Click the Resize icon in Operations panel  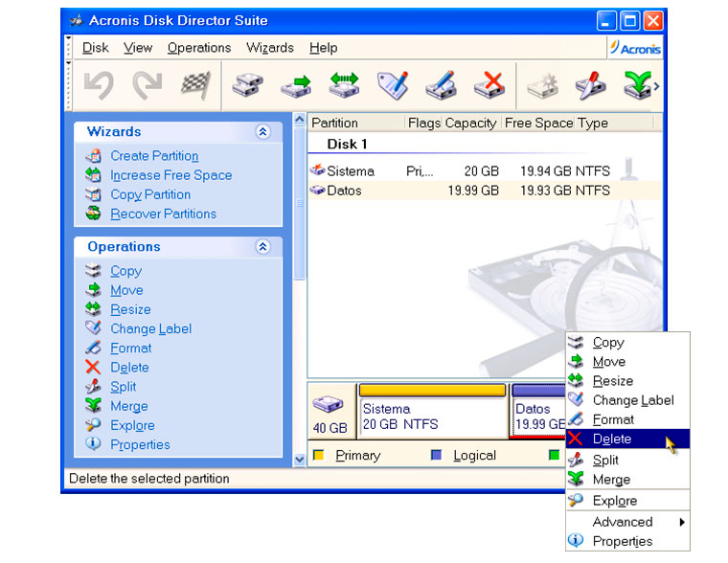coord(93,309)
